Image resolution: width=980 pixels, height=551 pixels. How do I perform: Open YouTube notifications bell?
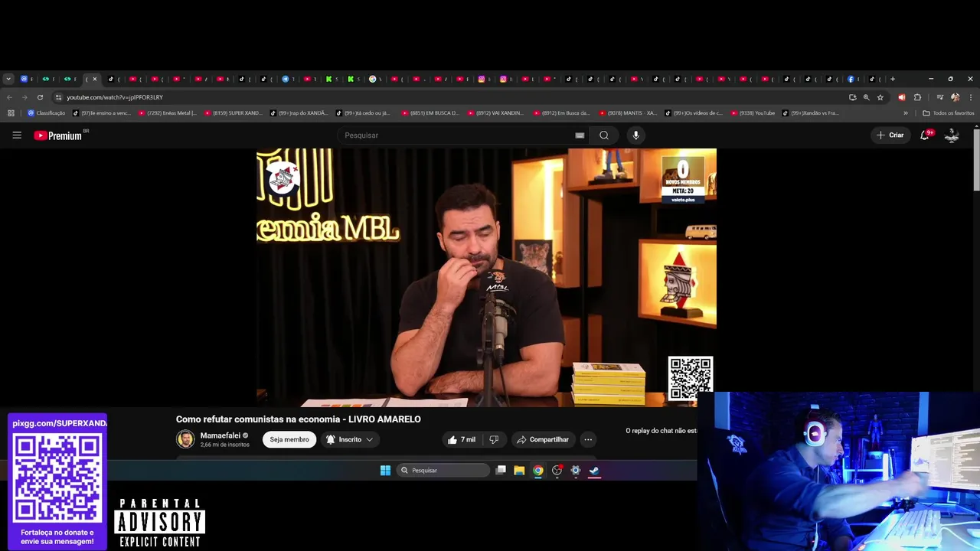925,135
